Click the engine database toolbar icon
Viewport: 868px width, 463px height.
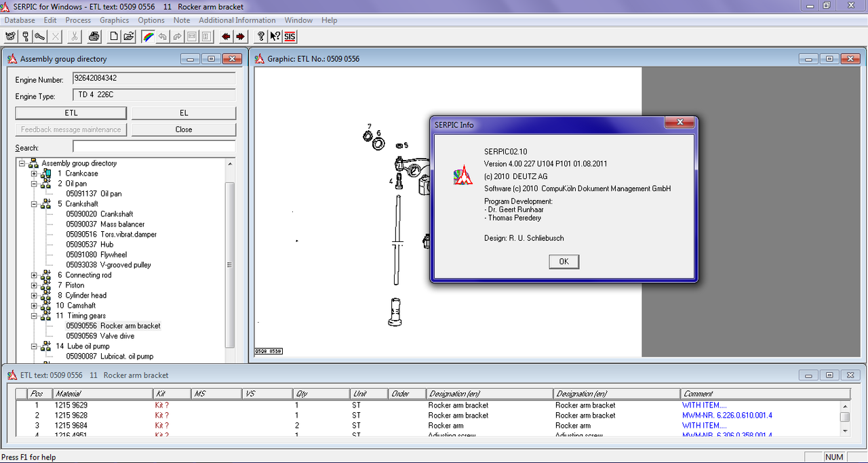click(11, 37)
